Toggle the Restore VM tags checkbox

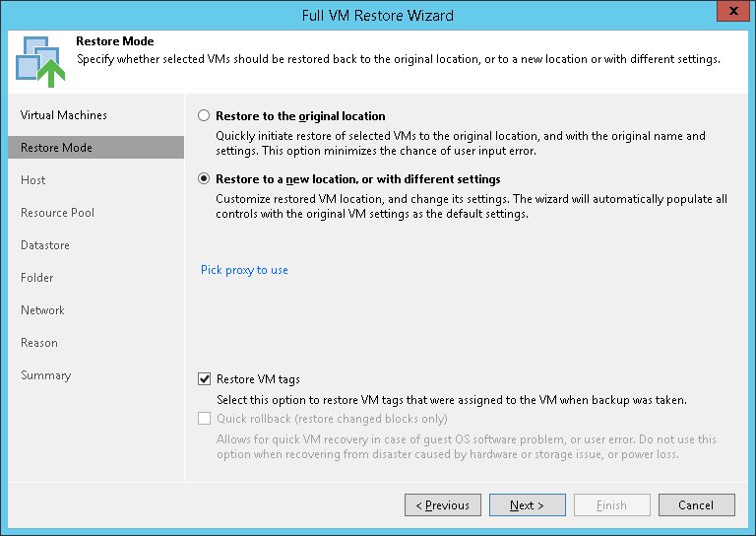205,379
